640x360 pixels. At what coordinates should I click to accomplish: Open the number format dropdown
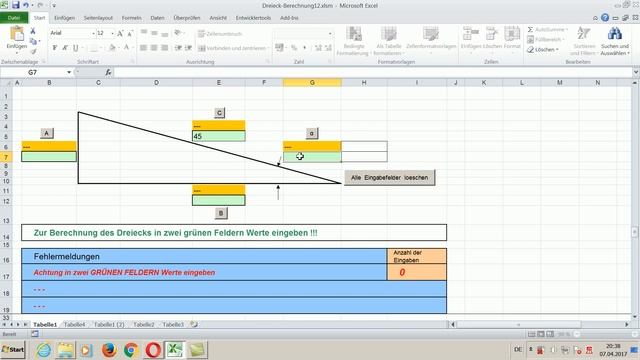pos(330,33)
